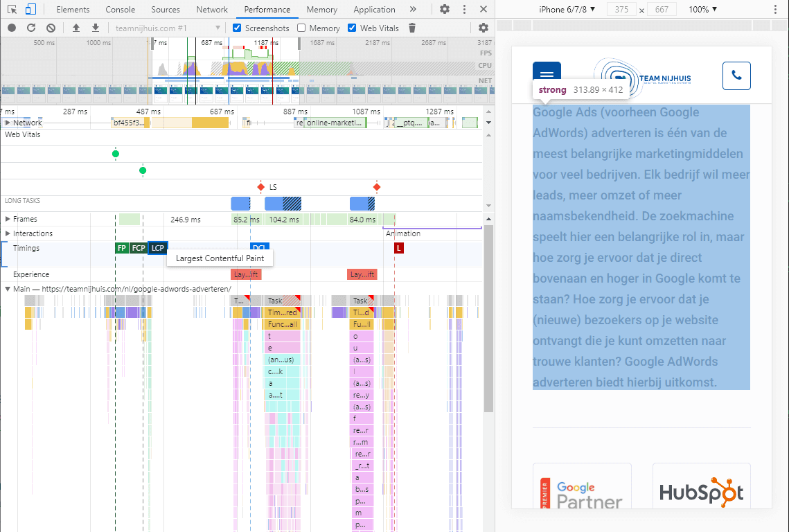Clear the performance recording
Screen dimensions: 789x532
pos(51,28)
